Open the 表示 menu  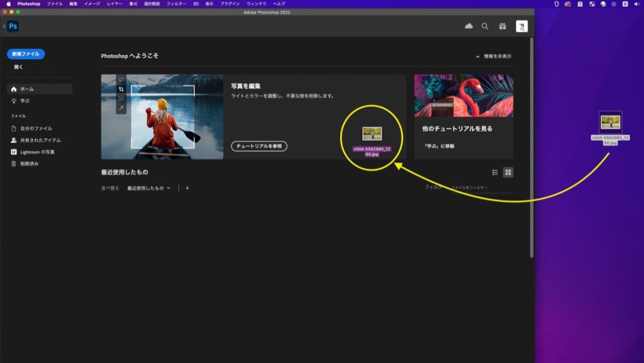tap(209, 4)
